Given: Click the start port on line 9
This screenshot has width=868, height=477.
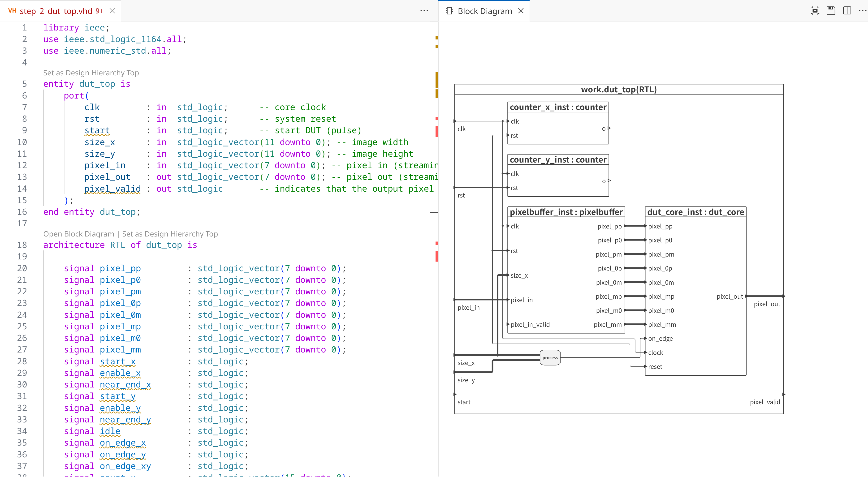Looking at the screenshot, I should click(x=97, y=130).
